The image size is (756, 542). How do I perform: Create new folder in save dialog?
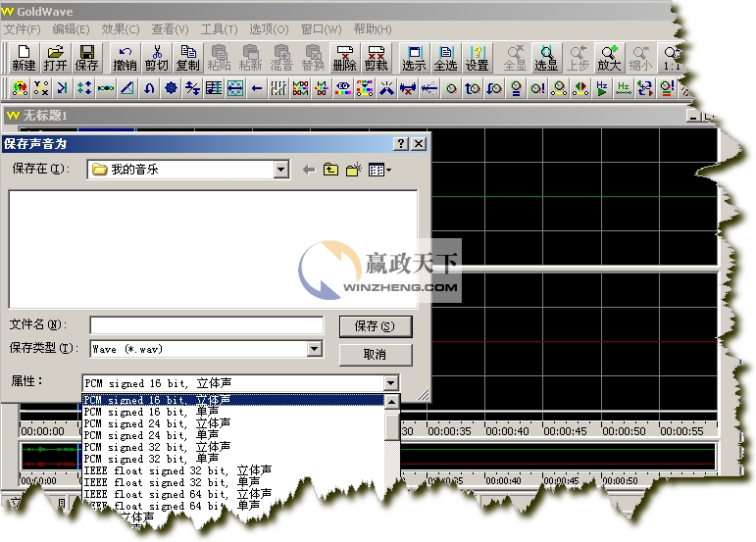353,170
